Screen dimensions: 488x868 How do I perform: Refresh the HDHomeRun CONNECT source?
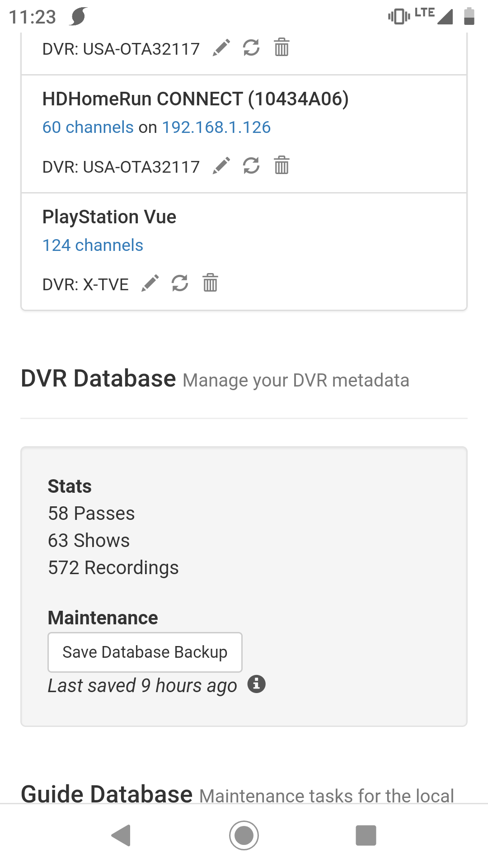point(251,166)
